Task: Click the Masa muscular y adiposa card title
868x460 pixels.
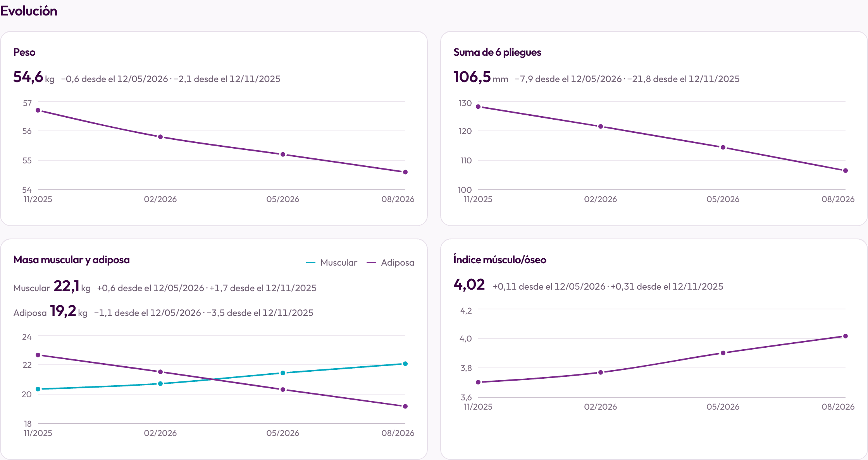Action: click(x=71, y=260)
